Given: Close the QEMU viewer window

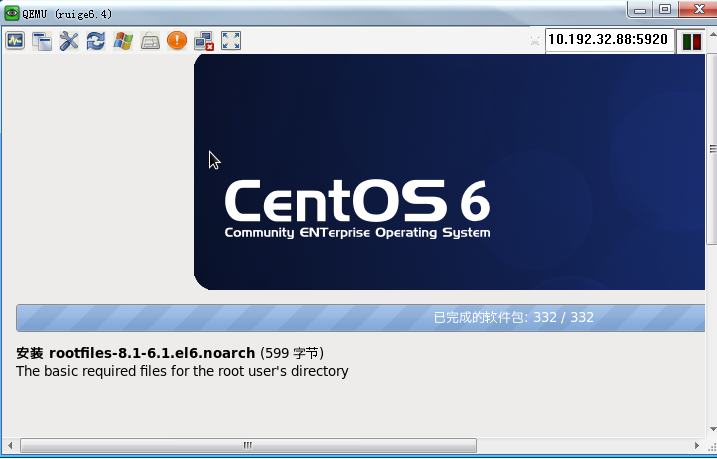Looking at the screenshot, I should [698, 10].
